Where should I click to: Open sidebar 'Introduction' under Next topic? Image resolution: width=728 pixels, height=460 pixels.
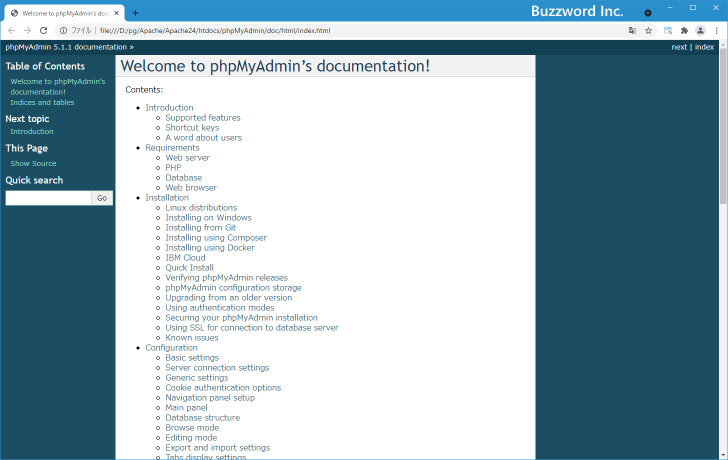pos(32,132)
